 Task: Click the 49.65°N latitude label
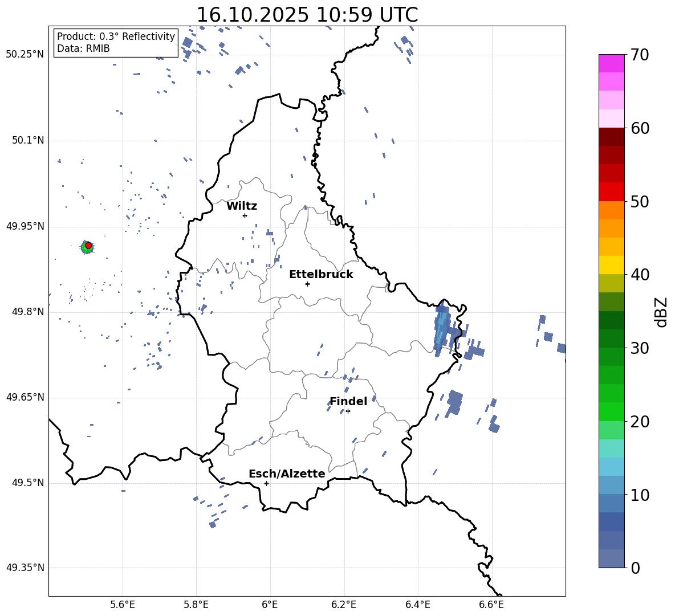[25, 397]
